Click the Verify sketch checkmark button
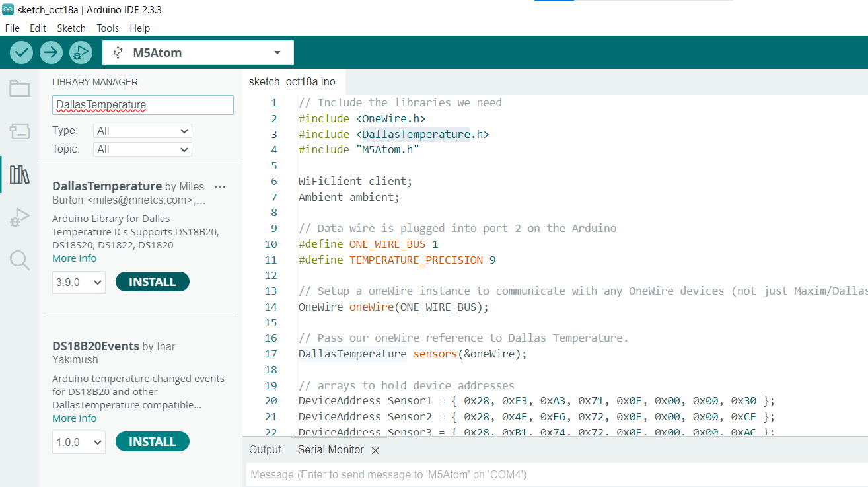 point(22,52)
